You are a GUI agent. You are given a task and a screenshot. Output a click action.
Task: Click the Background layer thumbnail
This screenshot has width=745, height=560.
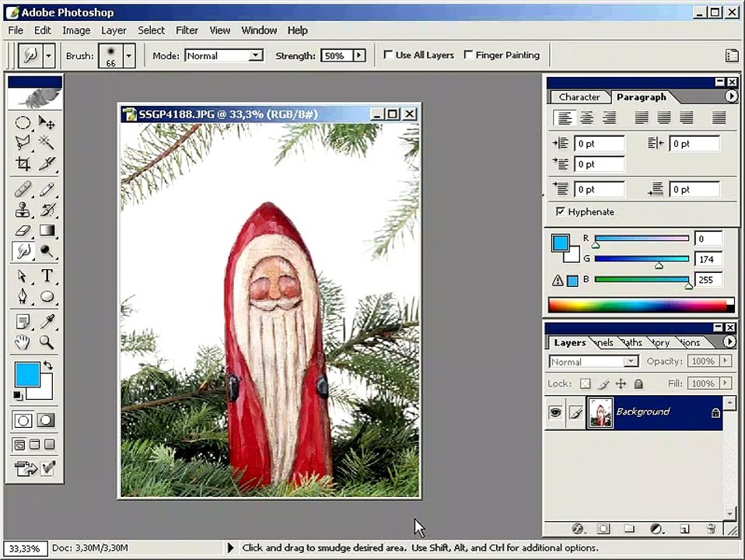[x=600, y=412]
